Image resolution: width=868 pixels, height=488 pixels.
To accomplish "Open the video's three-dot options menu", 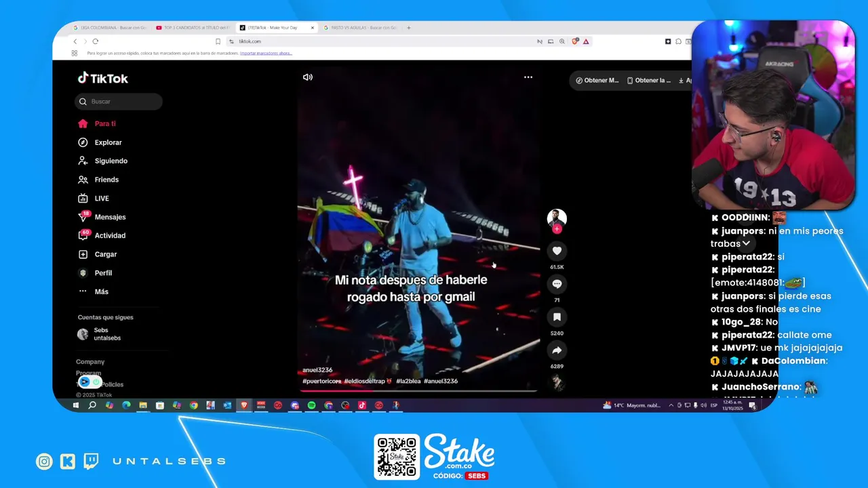I will point(528,77).
